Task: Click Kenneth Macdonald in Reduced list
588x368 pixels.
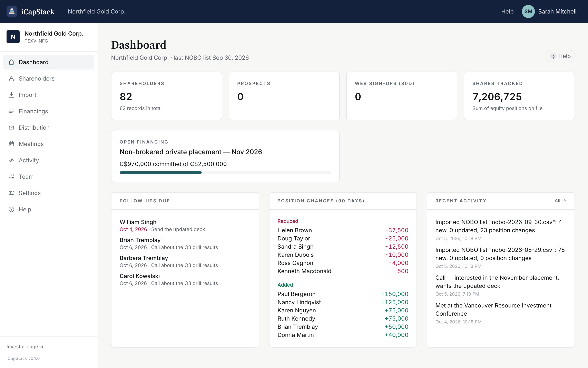Action: [x=304, y=271]
